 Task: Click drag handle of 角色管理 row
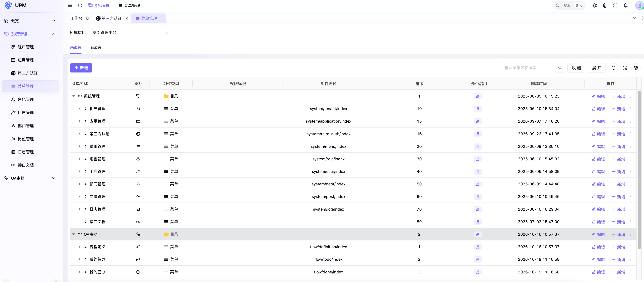[85, 159]
